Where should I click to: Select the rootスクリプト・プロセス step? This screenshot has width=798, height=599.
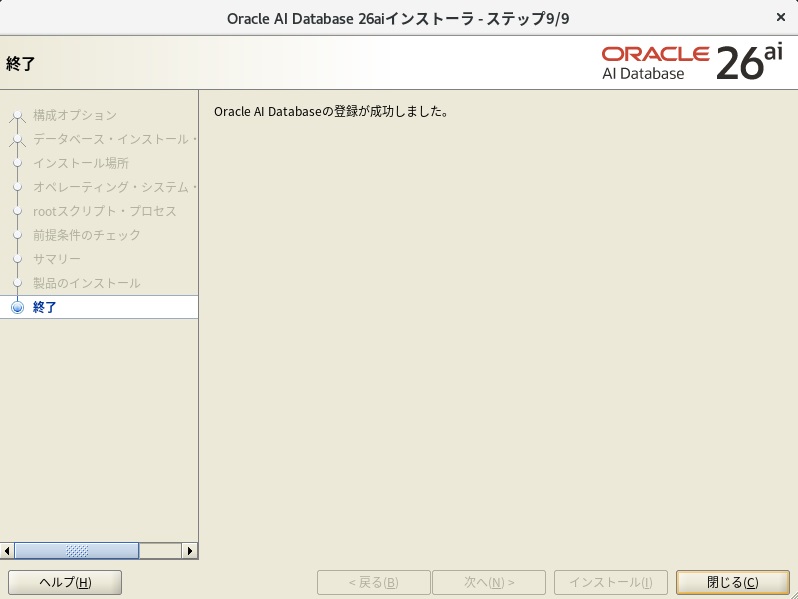click(x=104, y=211)
